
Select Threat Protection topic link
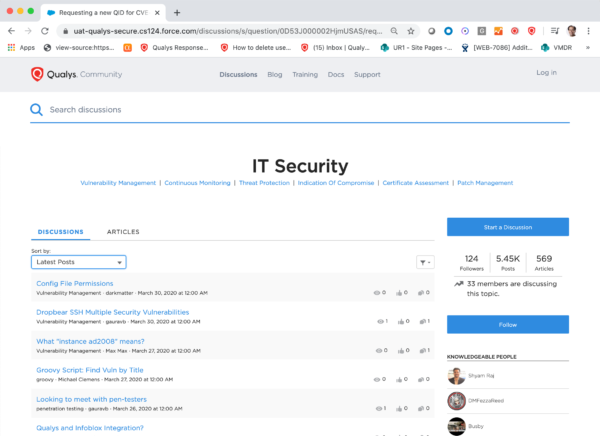pos(265,183)
